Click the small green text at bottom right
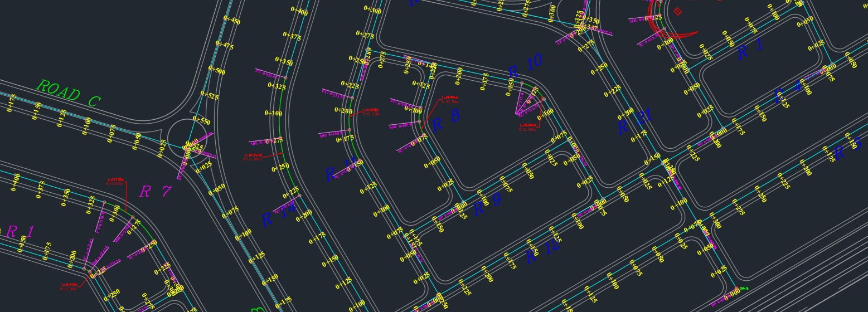The width and height of the screenshot is (868, 312). click(x=744, y=288)
